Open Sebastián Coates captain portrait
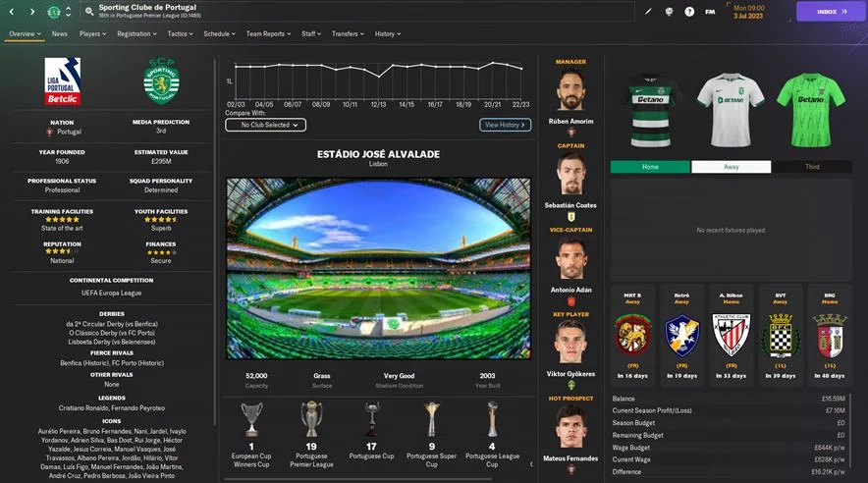The image size is (868, 483). pos(570,175)
